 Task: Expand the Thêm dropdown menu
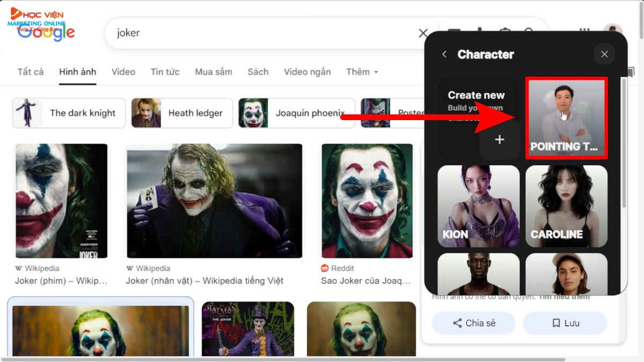pyautogui.click(x=362, y=72)
